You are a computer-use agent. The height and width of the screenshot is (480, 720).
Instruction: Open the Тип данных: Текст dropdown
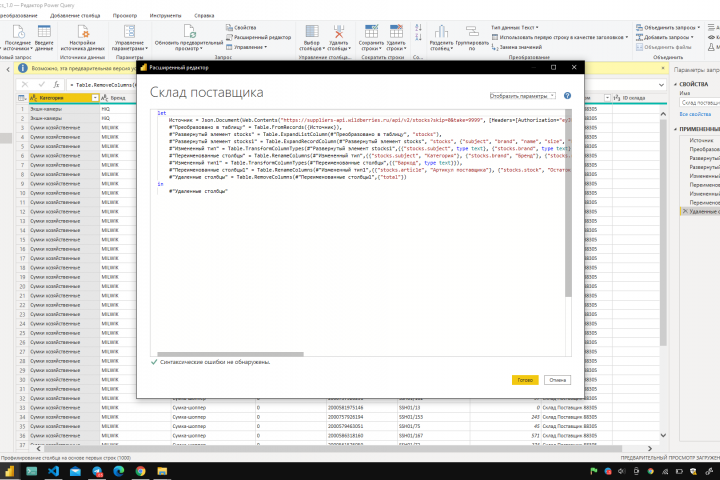(515, 28)
